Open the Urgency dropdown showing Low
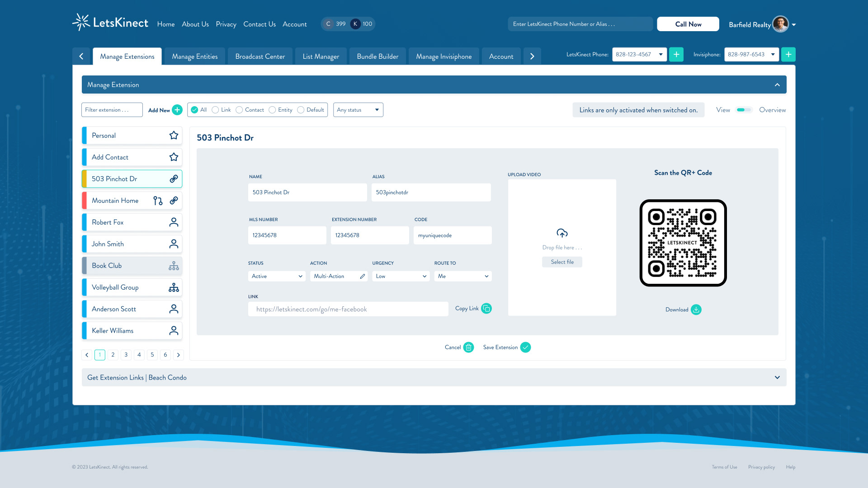868x488 pixels. pos(401,276)
